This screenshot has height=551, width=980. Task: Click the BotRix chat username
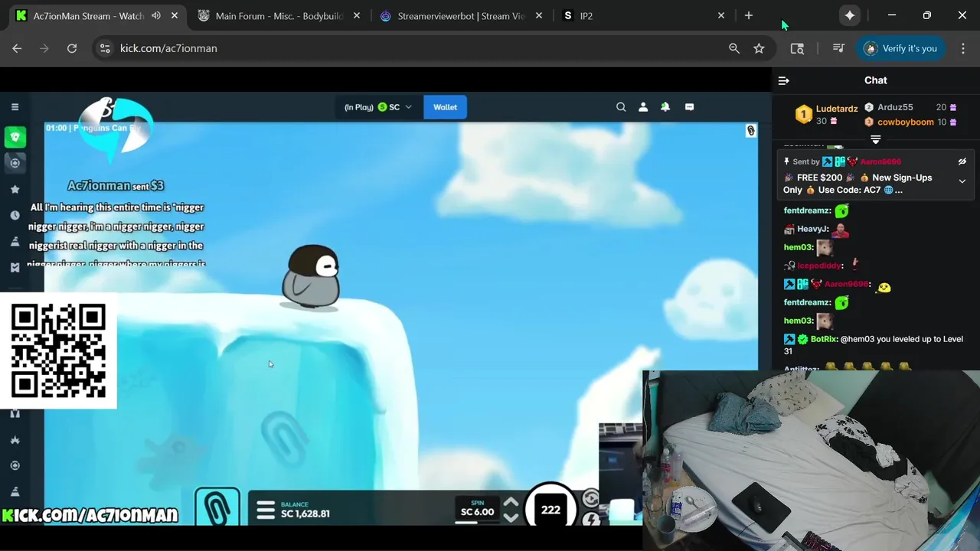[x=823, y=339]
